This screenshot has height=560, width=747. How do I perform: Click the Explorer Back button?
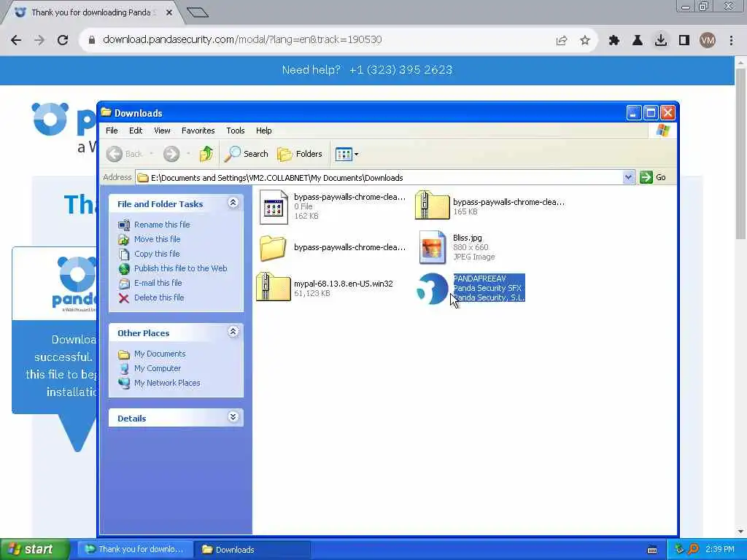click(125, 154)
